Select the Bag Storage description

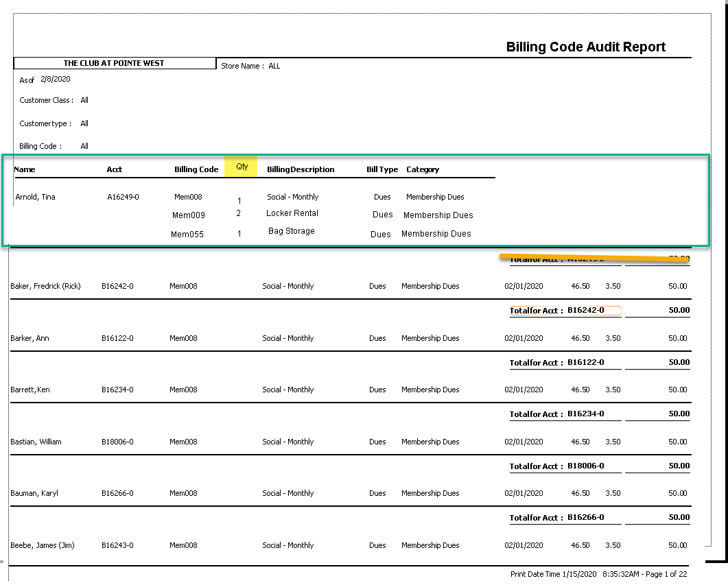click(x=292, y=231)
